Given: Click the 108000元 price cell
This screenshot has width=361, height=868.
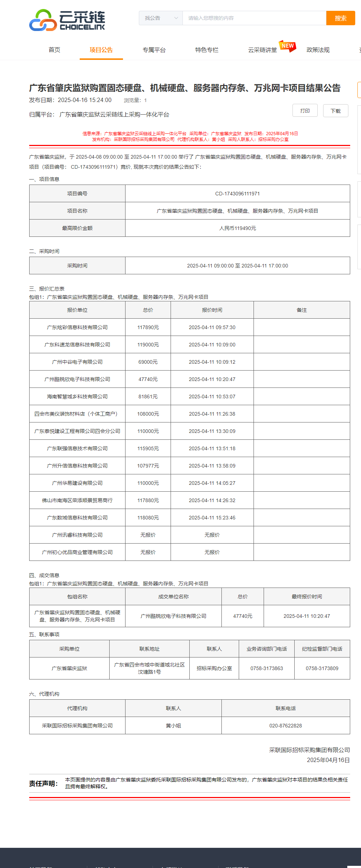Looking at the screenshot, I should (148, 414).
